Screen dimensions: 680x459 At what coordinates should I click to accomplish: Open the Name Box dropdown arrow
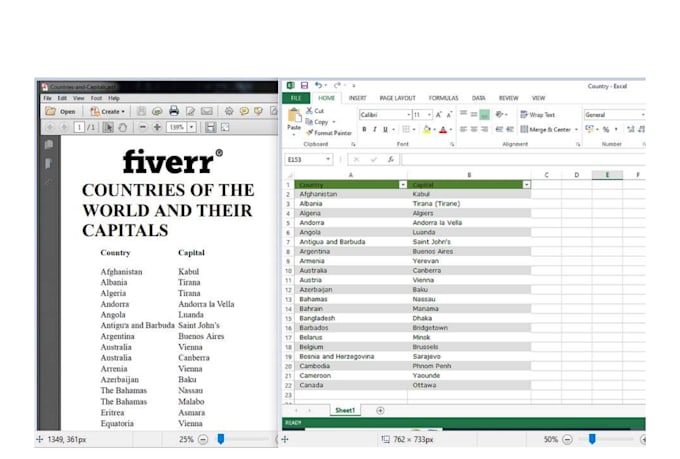tap(328, 159)
